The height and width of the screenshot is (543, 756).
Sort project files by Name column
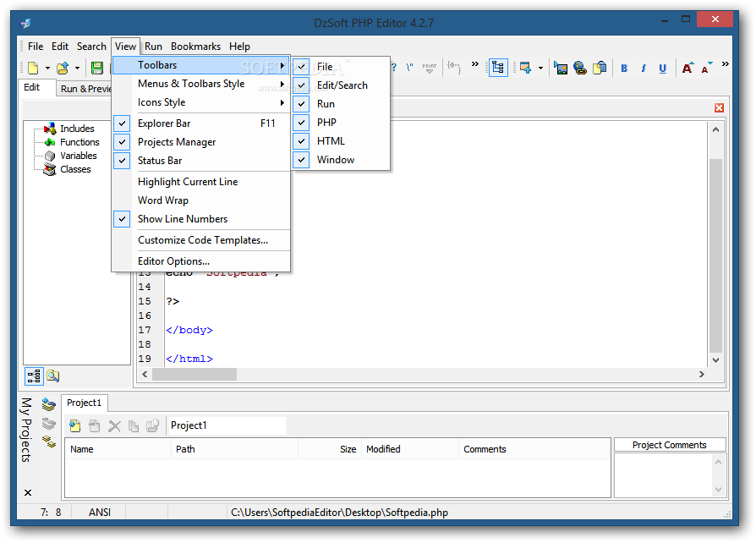(x=118, y=449)
